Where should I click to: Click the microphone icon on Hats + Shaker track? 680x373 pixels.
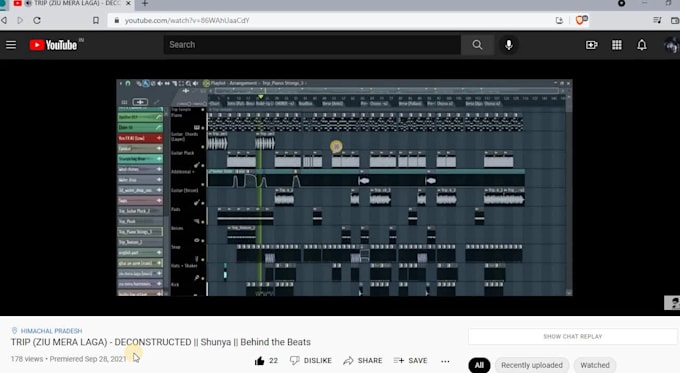pyautogui.click(x=196, y=278)
